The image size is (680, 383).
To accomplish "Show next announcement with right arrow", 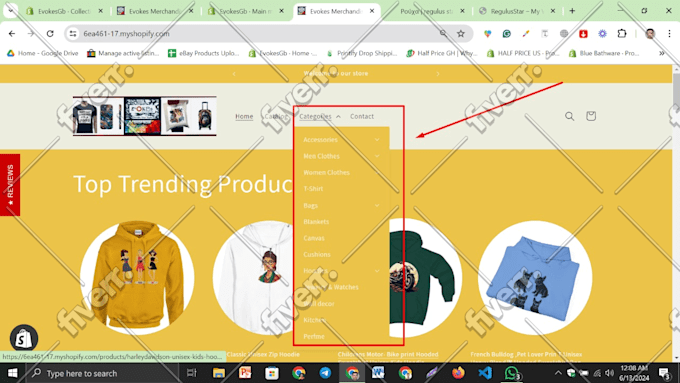I will click(438, 74).
